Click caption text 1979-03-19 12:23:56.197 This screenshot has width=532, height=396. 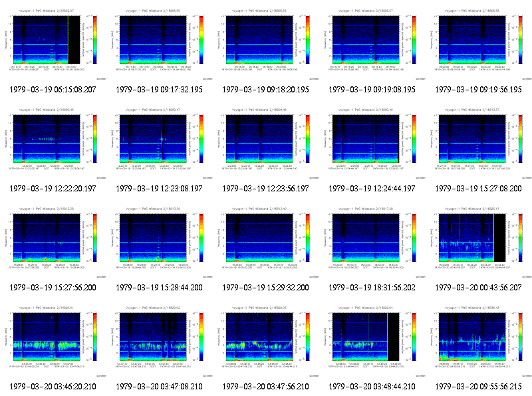click(265, 189)
